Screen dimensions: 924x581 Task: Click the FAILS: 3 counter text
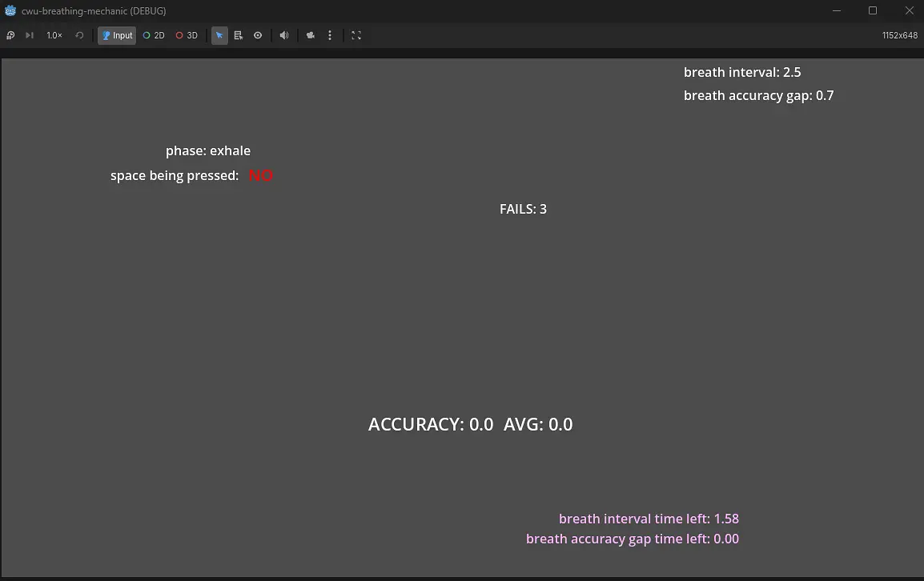coord(523,209)
